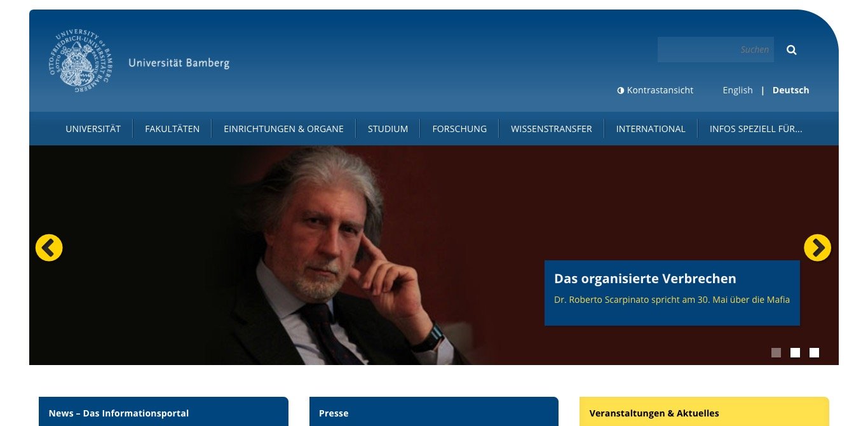Open the Studium navigation item
The image size is (868, 426).
pos(388,129)
